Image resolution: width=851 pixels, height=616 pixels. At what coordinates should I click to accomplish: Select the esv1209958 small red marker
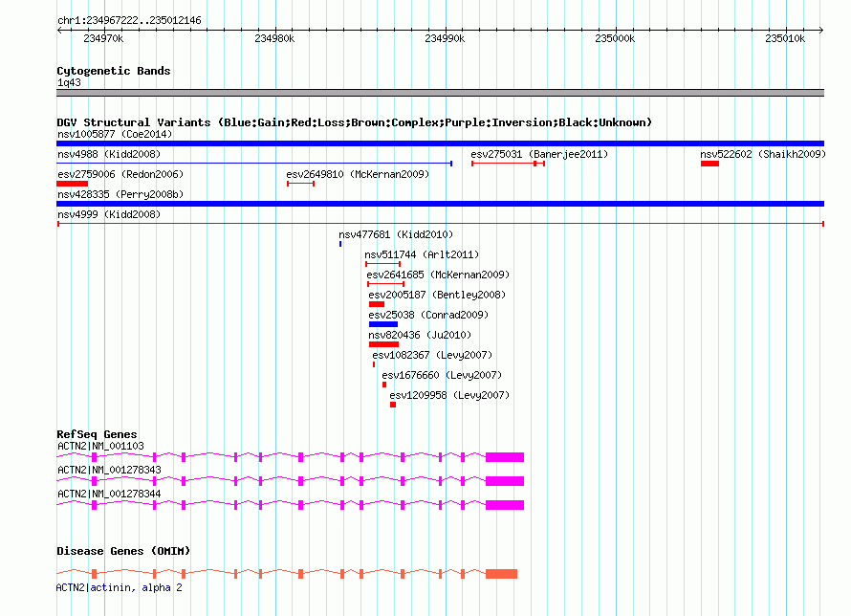[x=393, y=405]
